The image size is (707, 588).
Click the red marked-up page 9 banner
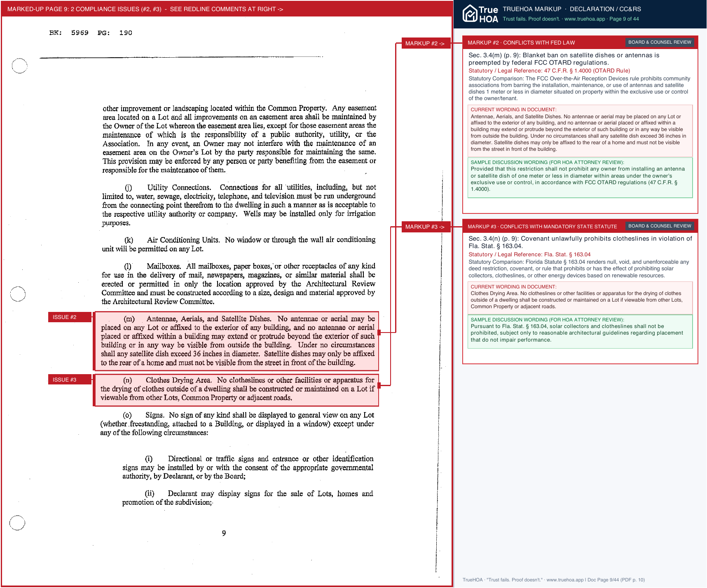pos(227,9)
